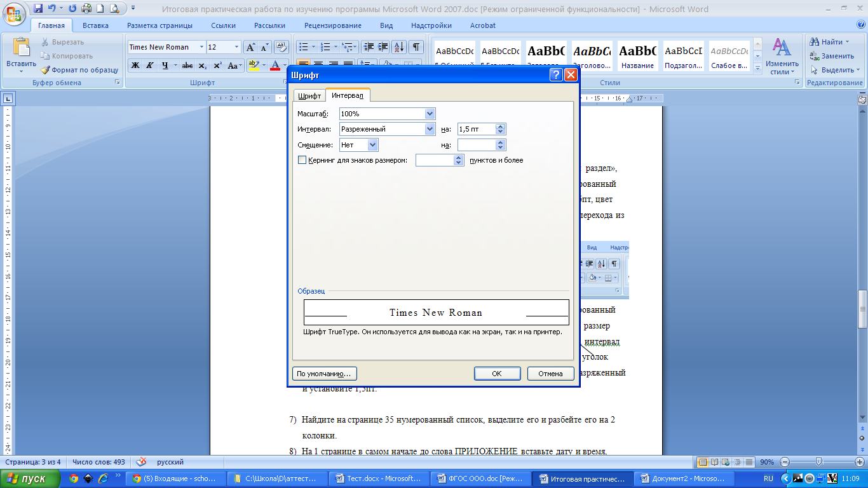
Task: Open the font size 12 dropdown
Action: (237, 47)
